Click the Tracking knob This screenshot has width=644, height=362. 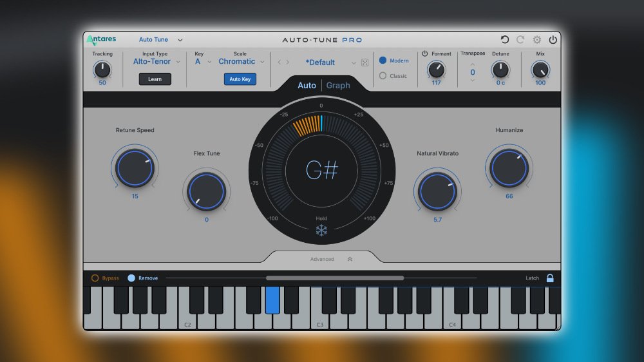tap(102, 70)
